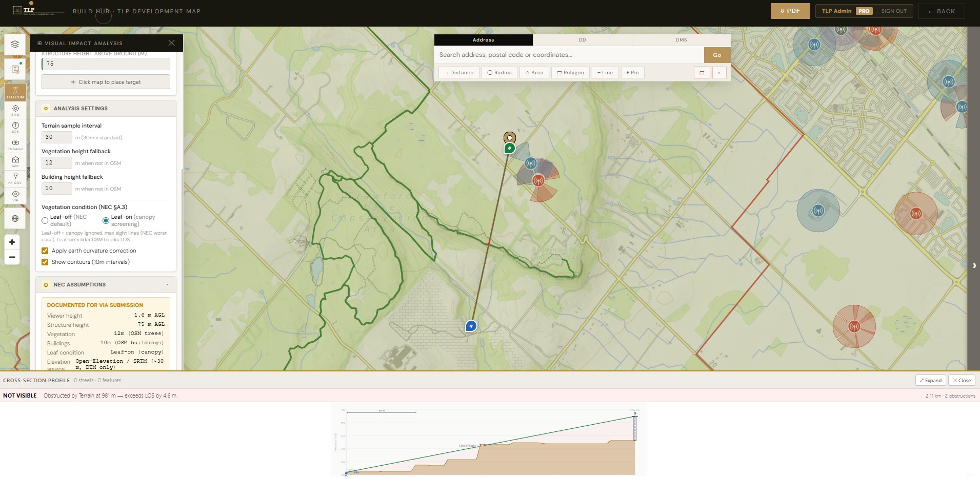
Task: Toggle Show contours 10m intervals
Action: point(45,262)
